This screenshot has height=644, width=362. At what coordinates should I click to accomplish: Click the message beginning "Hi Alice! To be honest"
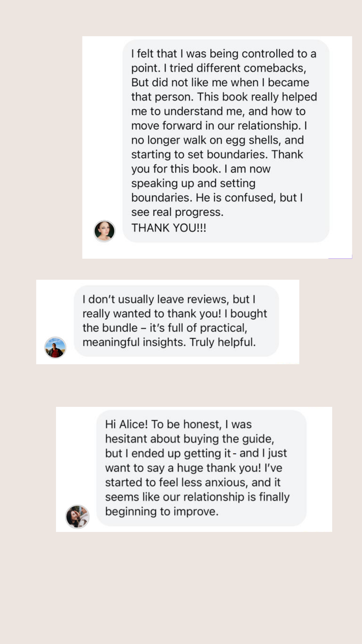pyautogui.click(x=201, y=468)
